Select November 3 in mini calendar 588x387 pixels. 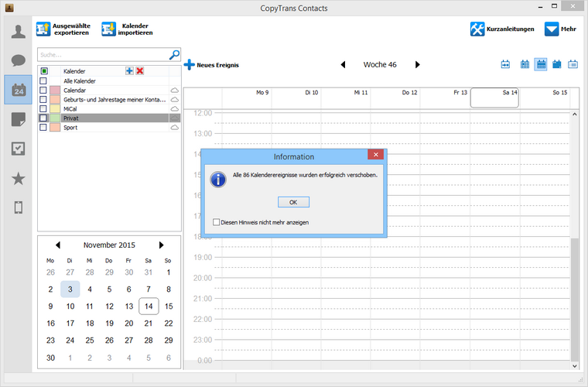pyautogui.click(x=70, y=289)
